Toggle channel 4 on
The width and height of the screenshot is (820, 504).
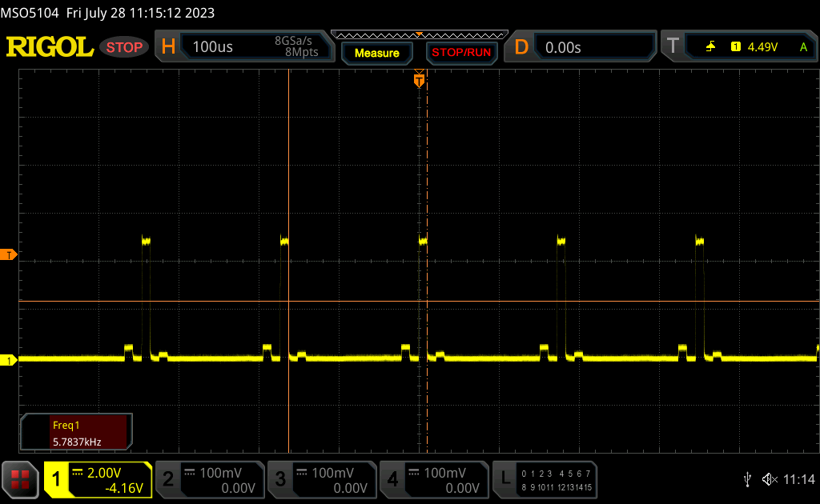[x=392, y=479]
